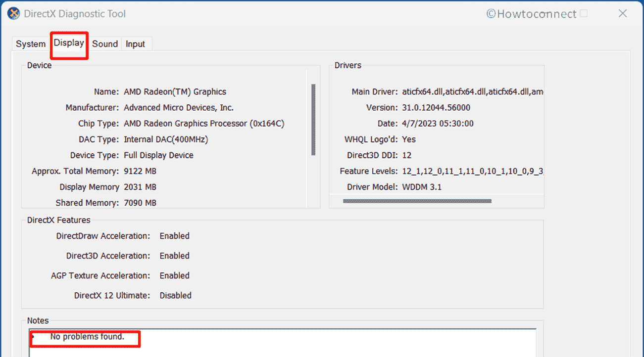Click the DirectX Diagnostic Tool title icon
This screenshot has height=357, width=644.
(x=13, y=13)
